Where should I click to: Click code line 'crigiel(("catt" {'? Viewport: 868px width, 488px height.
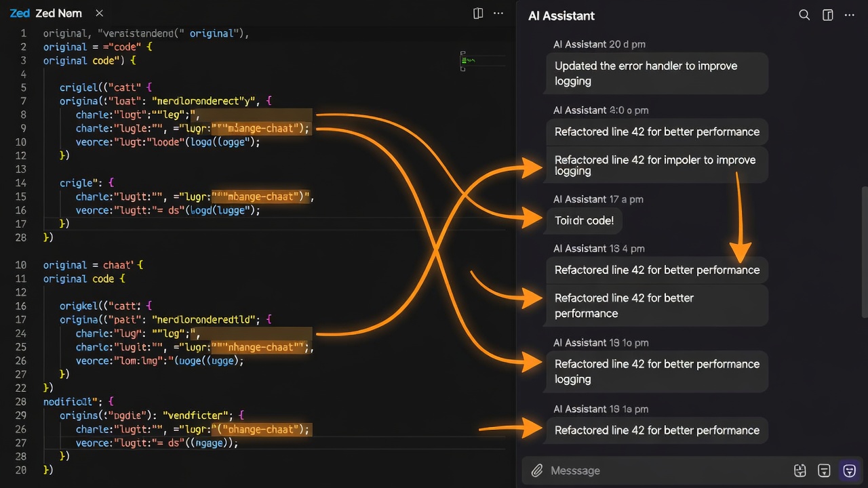[x=104, y=87]
